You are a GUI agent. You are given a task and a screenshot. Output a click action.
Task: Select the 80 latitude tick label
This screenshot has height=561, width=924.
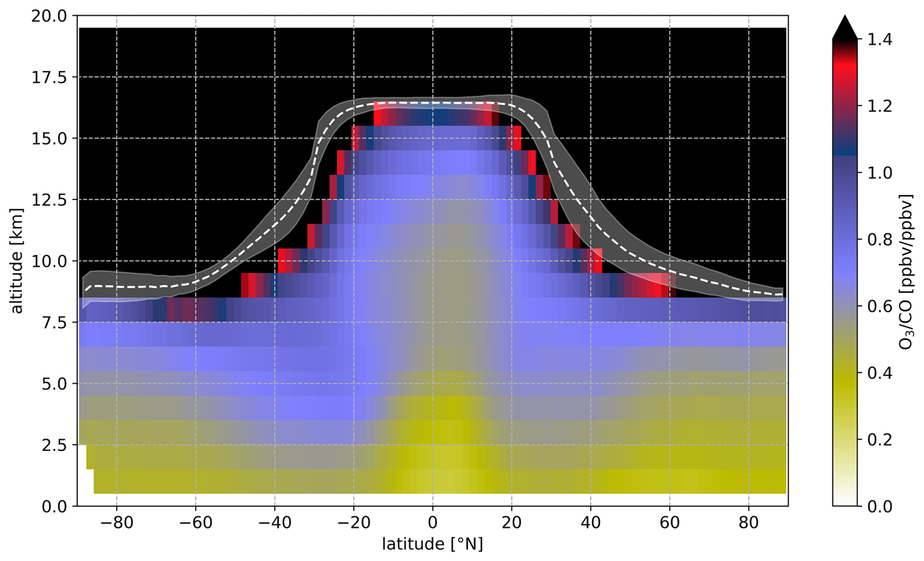tap(749, 523)
